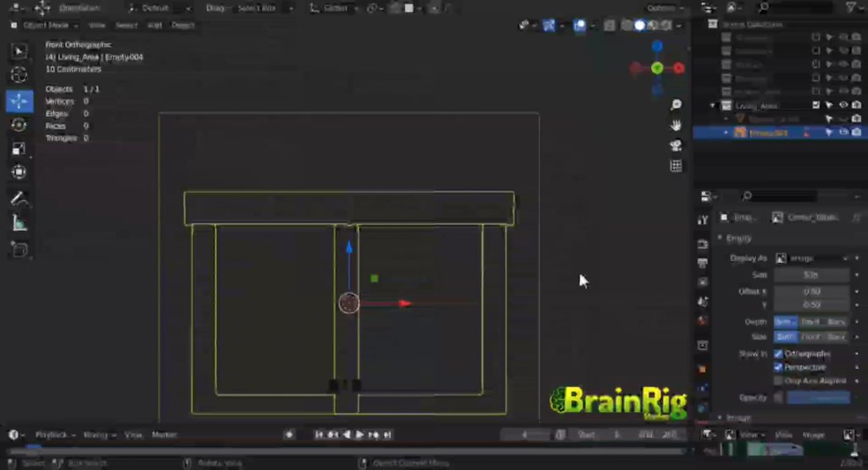Click the blue Z axis gizmo ball
This screenshot has width=868, height=470.
pyautogui.click(x=657, y=46)
